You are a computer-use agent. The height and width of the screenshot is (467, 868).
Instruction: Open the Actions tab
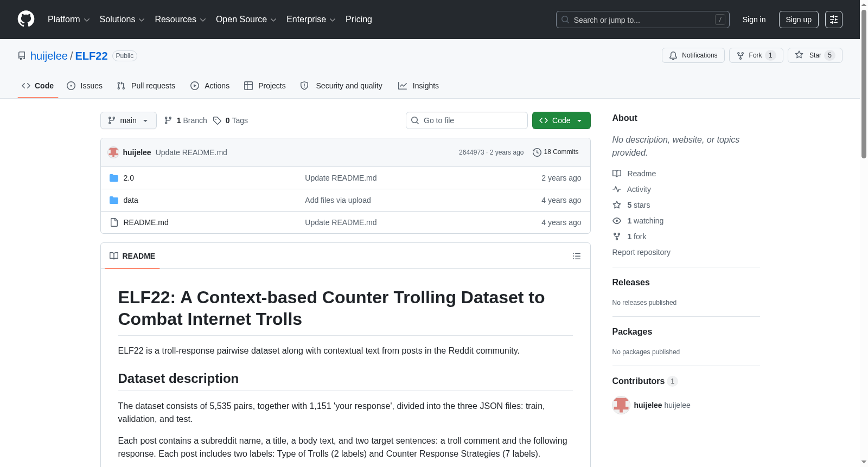[210, 86]
